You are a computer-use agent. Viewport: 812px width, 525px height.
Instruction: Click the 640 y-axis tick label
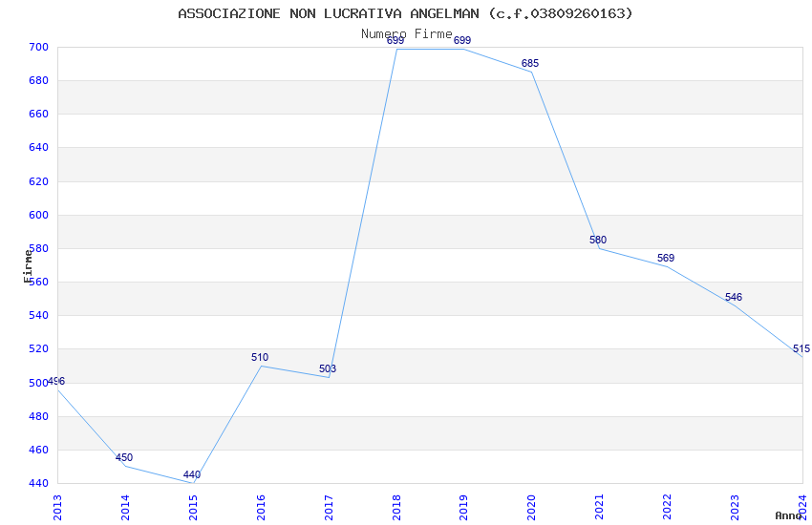(x=39, y=147)
